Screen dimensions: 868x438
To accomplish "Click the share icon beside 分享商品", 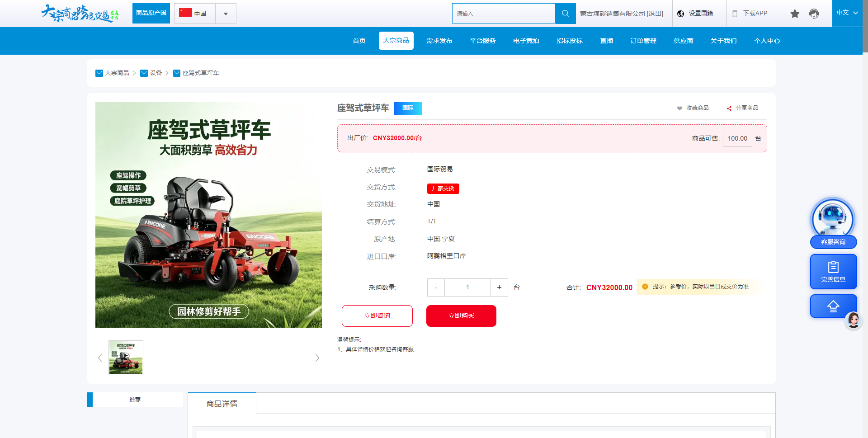I will point(729,108).
